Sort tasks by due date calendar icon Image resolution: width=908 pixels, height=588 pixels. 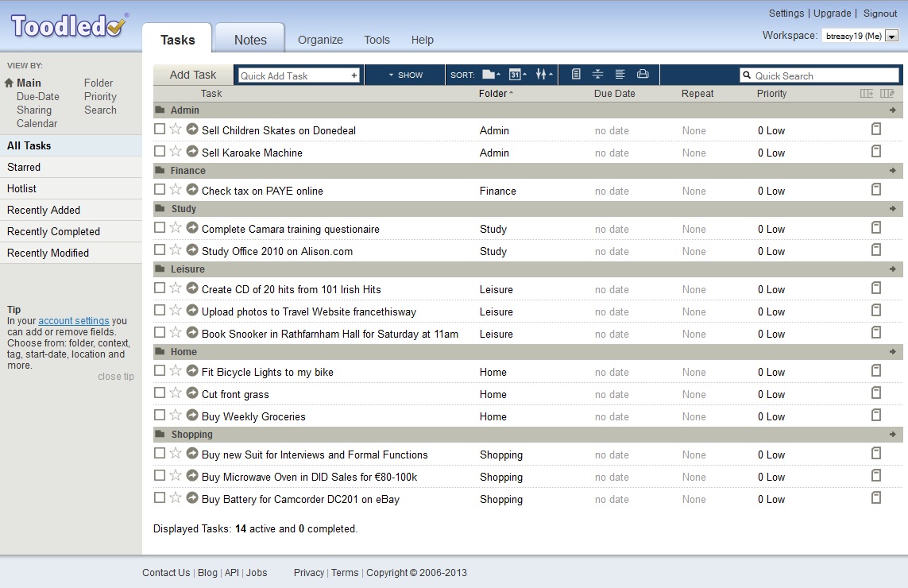517,74
